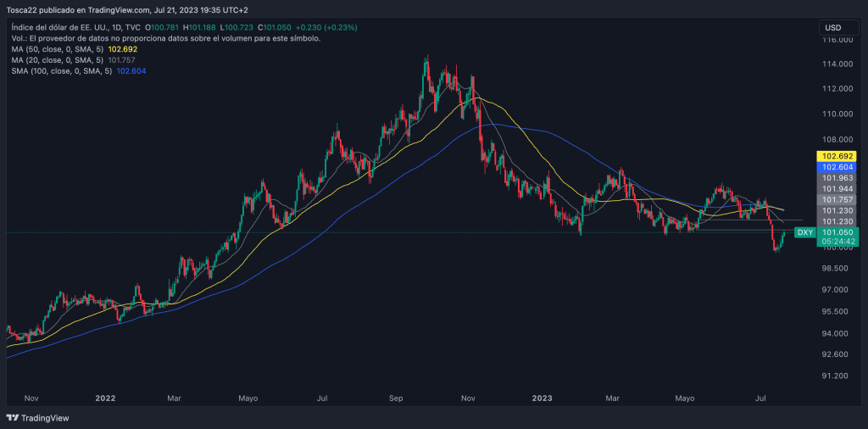Select the MA (50, close, 0, SMA, 5) legend

(x=59, y=50)
